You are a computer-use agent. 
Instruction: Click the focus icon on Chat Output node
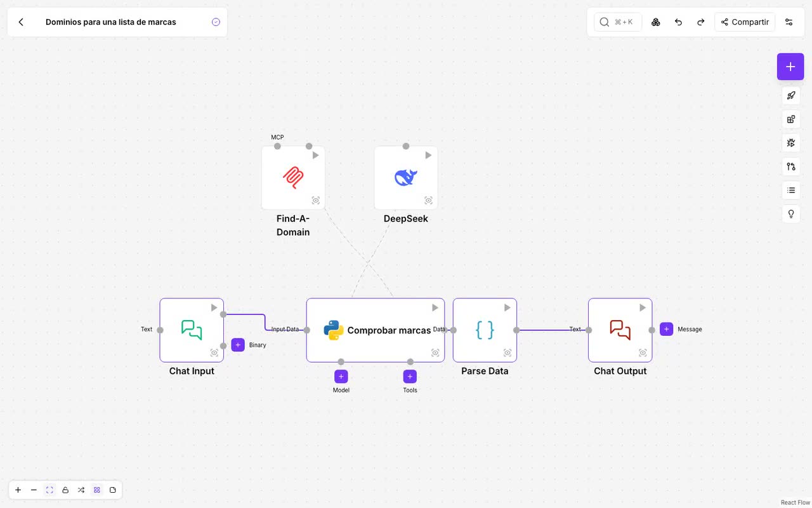(643, 353)
